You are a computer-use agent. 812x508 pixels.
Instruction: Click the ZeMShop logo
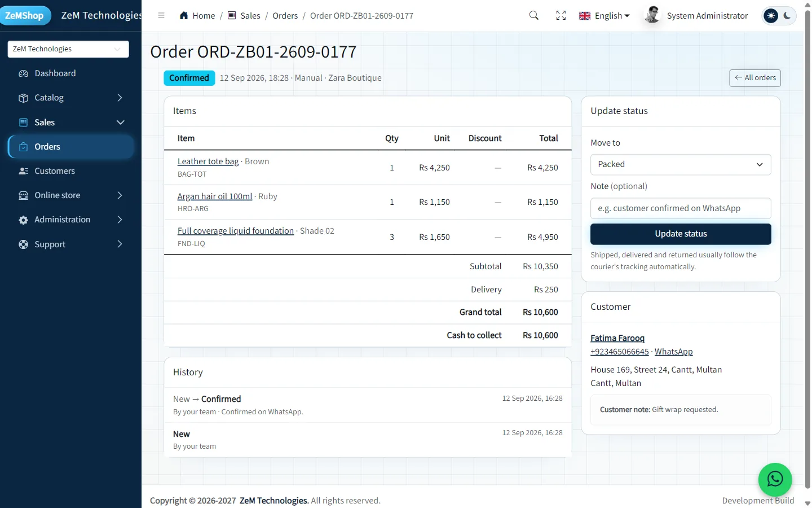(25, 15)
